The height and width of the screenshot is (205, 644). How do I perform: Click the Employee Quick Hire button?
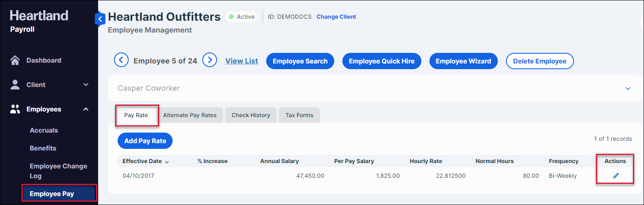point(381,61)
